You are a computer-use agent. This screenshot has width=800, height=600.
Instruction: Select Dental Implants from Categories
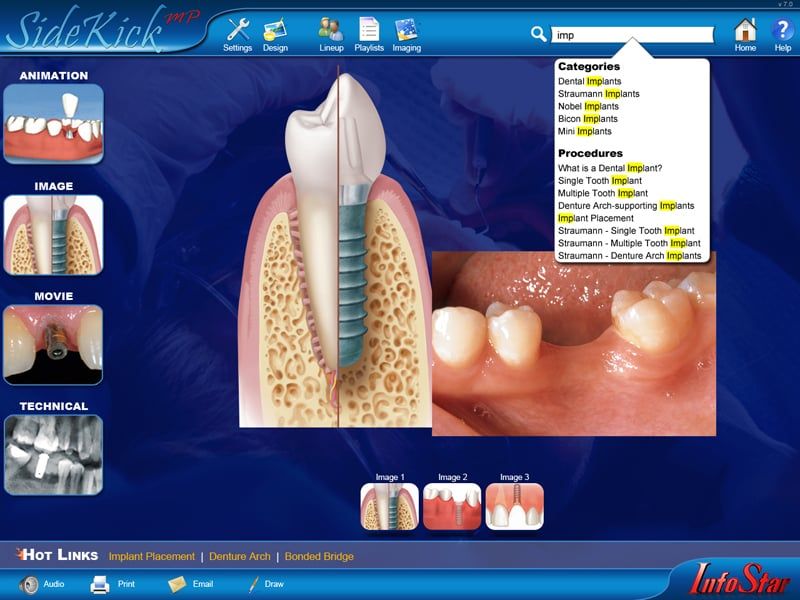[x=588, y=80]
